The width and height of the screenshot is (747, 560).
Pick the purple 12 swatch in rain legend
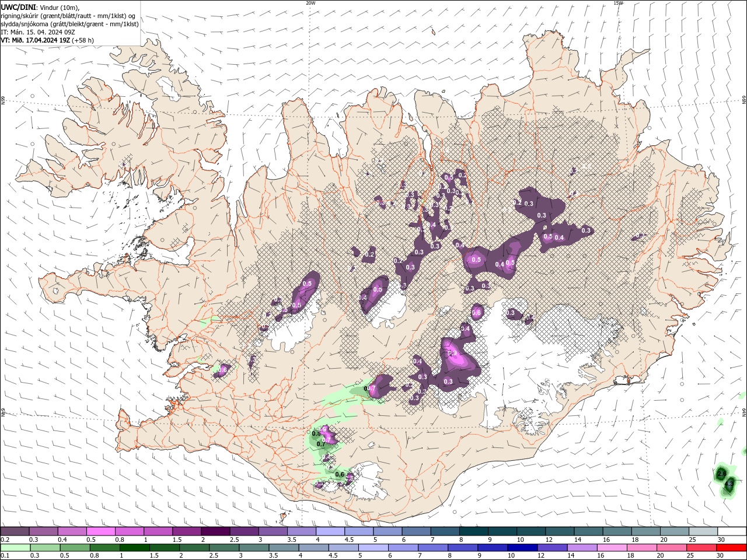click(x=553, y=548)
